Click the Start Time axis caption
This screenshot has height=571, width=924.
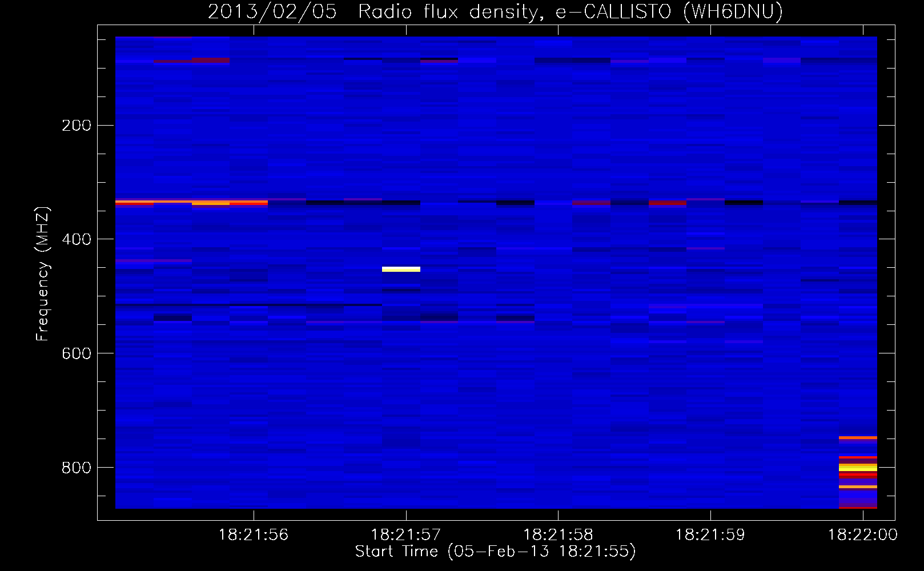495,552
